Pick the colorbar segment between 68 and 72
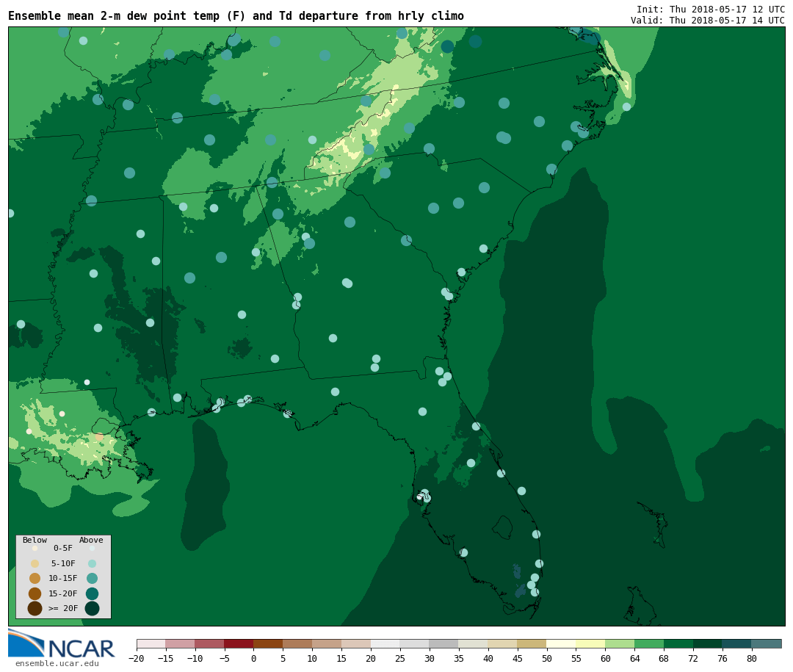The height and width of the screenshot is (672, 793). (x=679, y=643)
